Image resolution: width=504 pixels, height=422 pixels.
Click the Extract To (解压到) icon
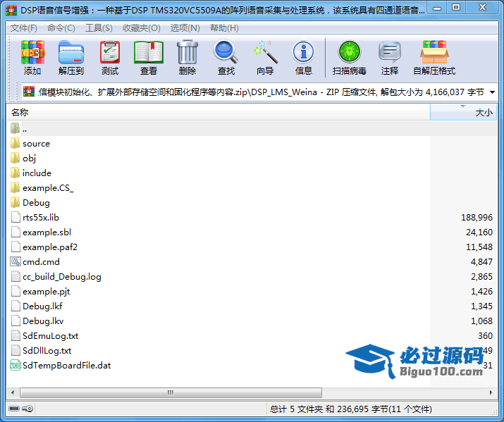point(71,52)
